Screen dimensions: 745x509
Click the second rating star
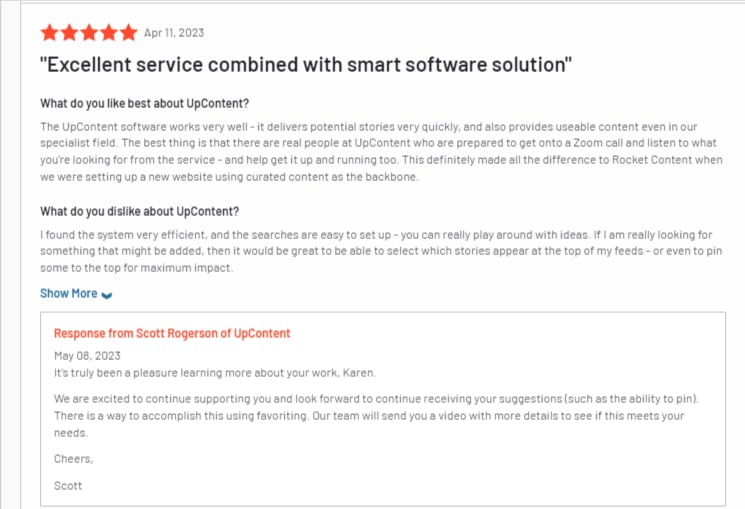[69, 33]
